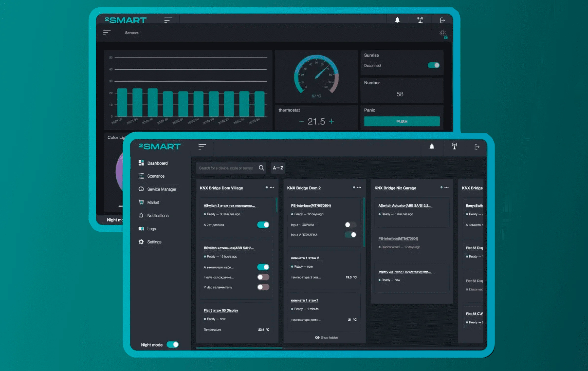Screen dimensions: 588x371
Task: Increase thermostat with the plus stepper
Action: 331,121
